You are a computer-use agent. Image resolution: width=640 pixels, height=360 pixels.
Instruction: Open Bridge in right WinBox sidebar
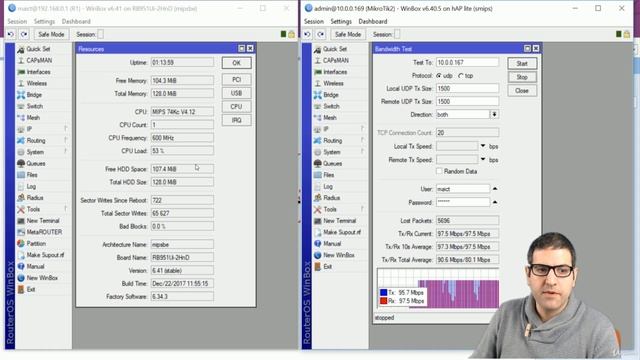(331, 95)
